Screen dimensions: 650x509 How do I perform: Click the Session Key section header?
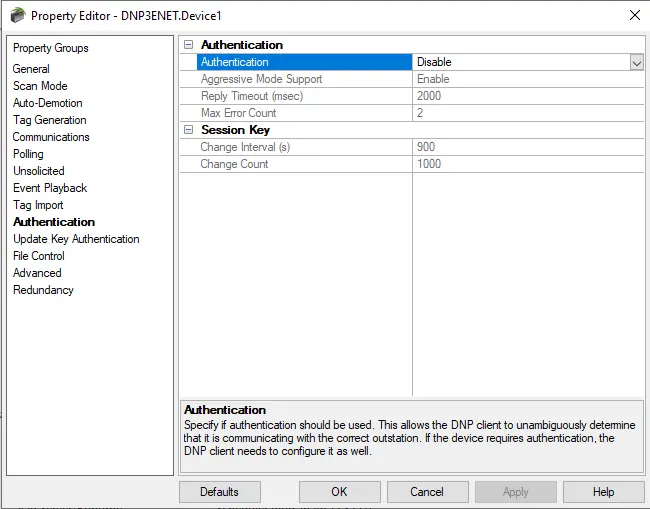point(235,130)
